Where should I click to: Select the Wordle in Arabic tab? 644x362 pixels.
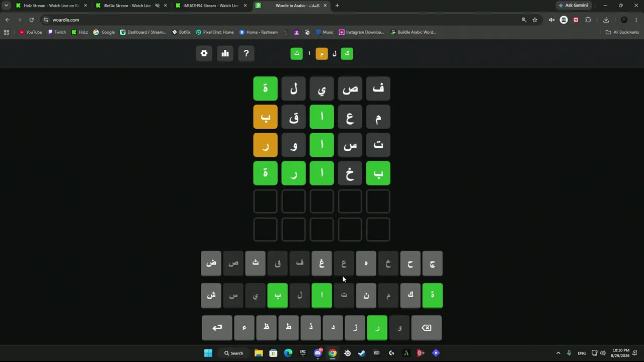[x=290, y=6]
